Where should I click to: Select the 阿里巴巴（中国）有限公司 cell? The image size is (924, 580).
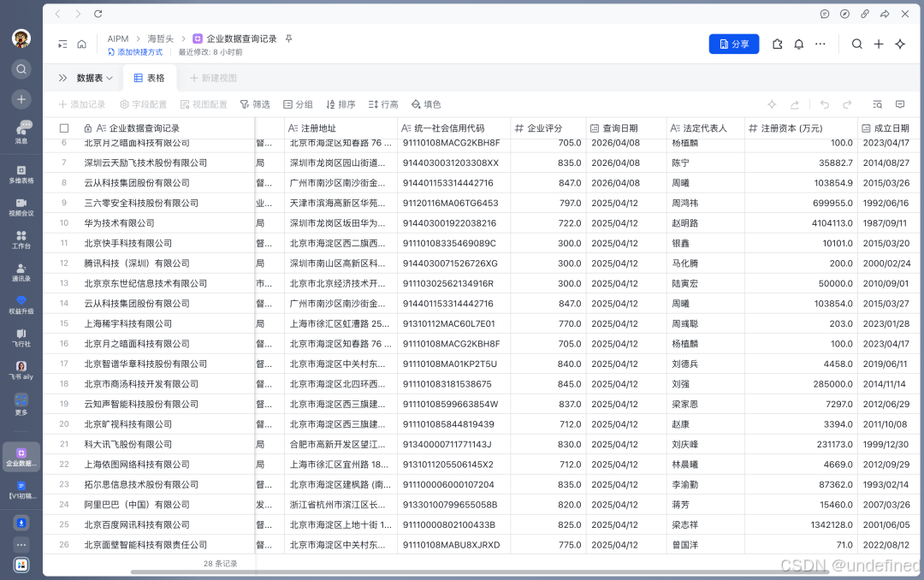(x=149, y=505)
